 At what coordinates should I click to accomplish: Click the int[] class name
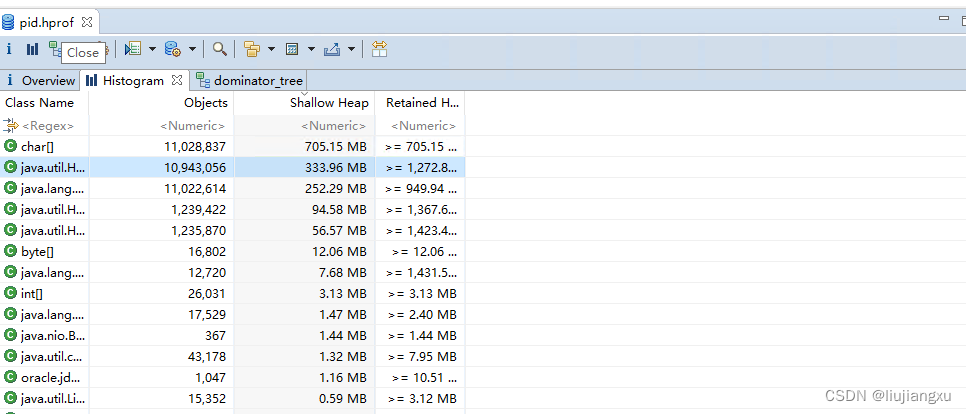tap(31, 293)
